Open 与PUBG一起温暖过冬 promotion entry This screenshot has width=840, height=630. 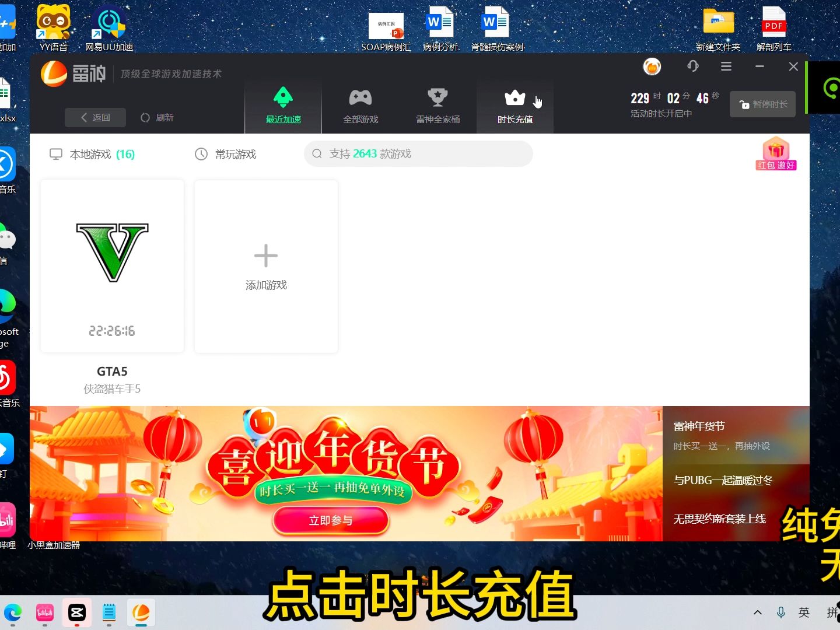723,480
